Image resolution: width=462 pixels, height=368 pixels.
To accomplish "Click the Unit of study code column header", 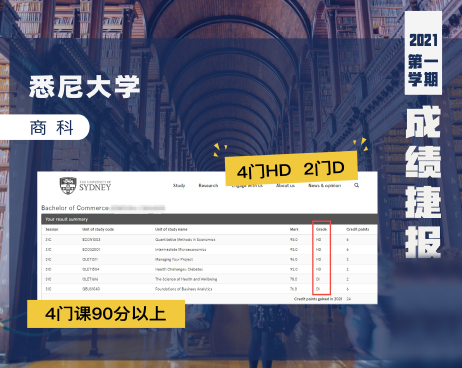I will point(98,229).
